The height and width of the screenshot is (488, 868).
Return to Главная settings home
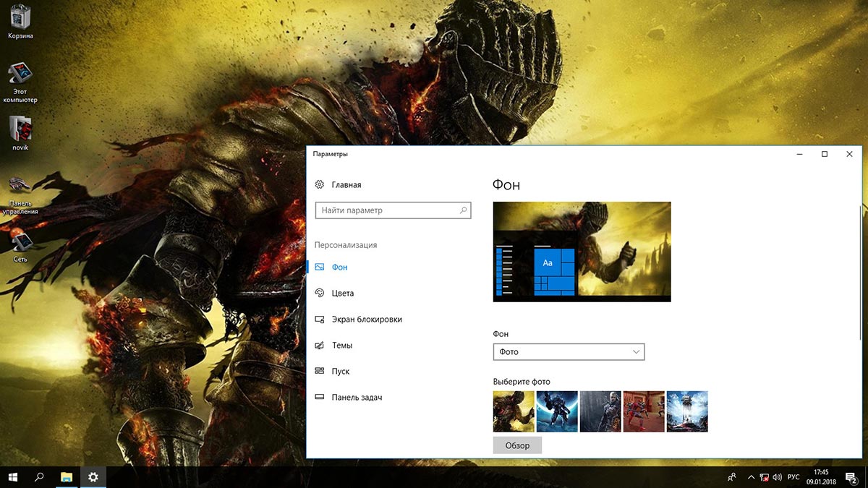tap(346, 185)
